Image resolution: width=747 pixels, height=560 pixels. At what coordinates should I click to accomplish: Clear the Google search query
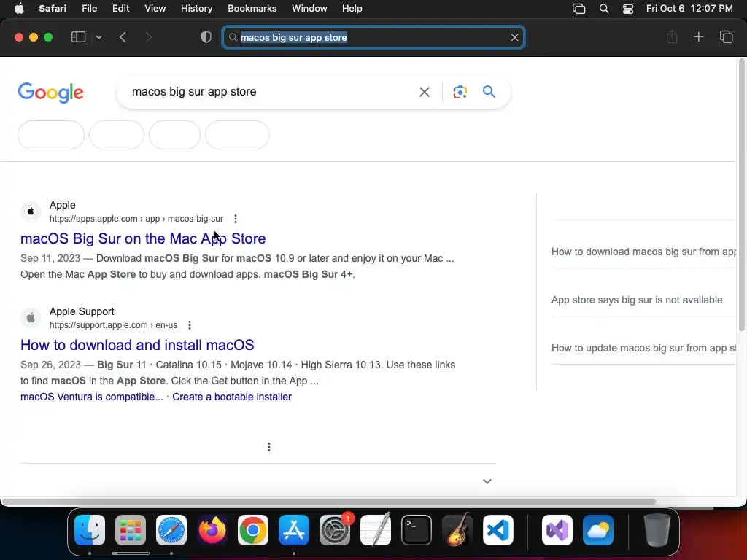coord(424,92)
